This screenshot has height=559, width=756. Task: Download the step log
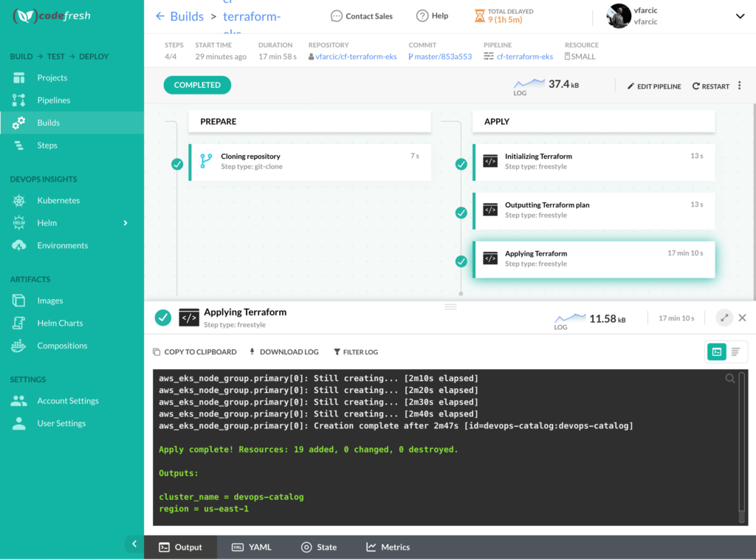tap(284, 352)
